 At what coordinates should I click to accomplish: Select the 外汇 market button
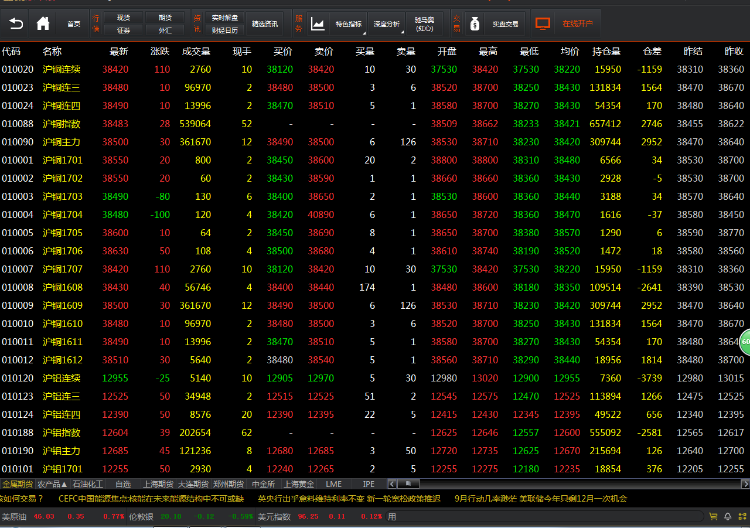(x=165, y=30)
